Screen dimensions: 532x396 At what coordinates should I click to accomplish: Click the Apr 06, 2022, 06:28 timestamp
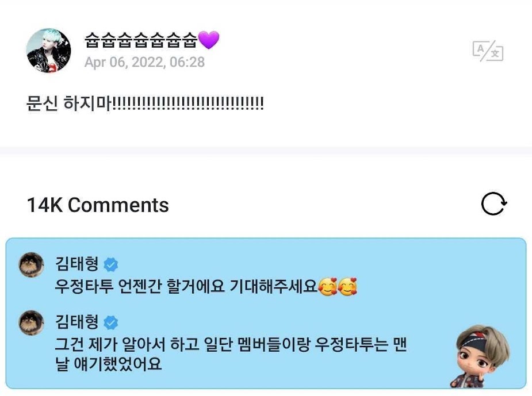click(144, 62)
